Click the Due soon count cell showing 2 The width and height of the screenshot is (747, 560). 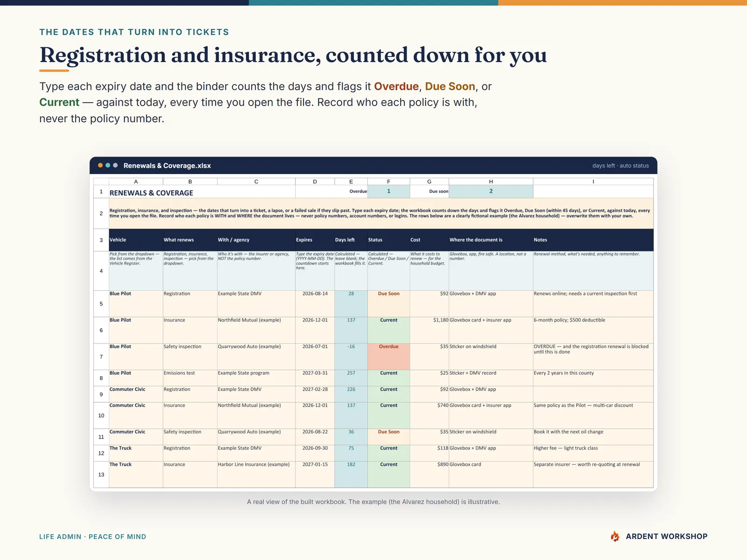pyautogui.click(x=491, y=191)
